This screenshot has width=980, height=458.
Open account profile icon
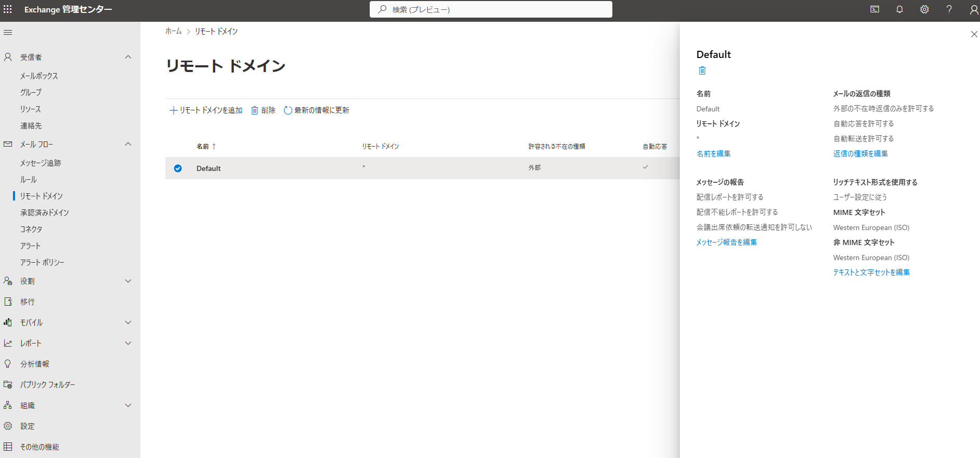pos(974,9)
